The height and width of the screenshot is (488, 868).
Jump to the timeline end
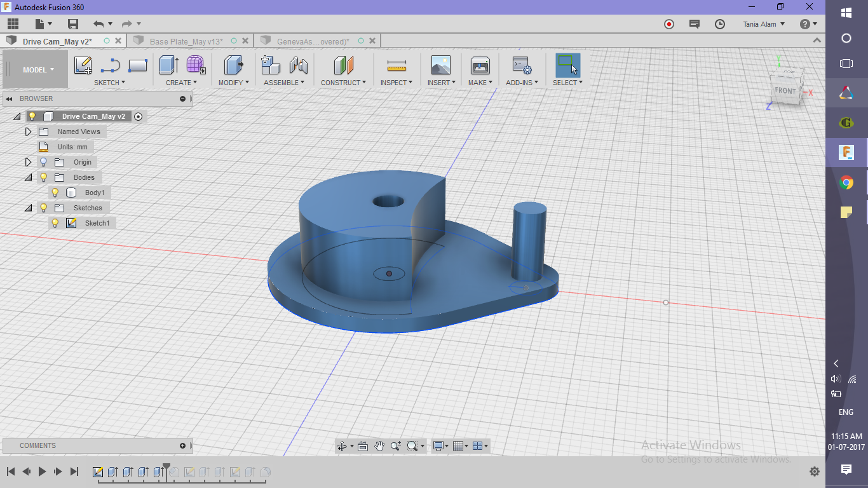pyautogui.click(x=74, y=471)
